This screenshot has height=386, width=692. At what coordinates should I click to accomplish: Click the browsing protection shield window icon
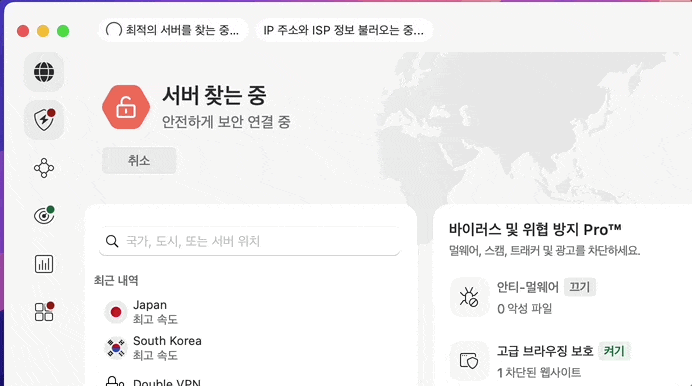[469, 360]
